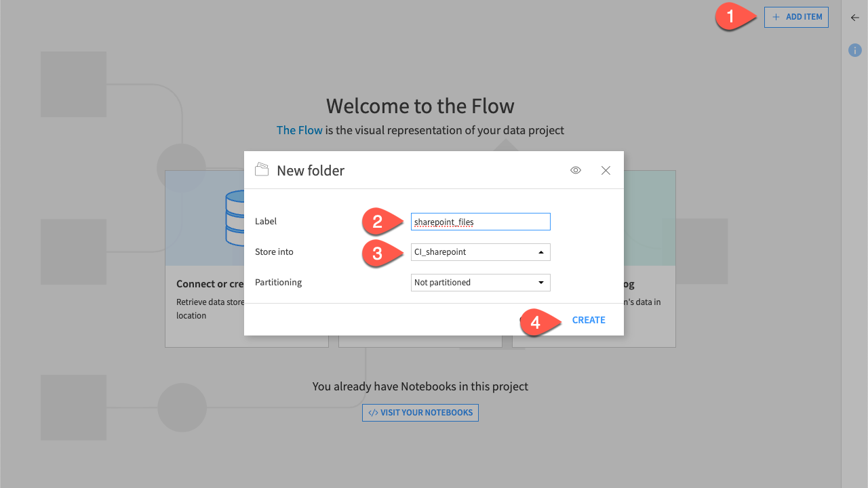Open 'The Flow' hyperlink

click(299, 129)
